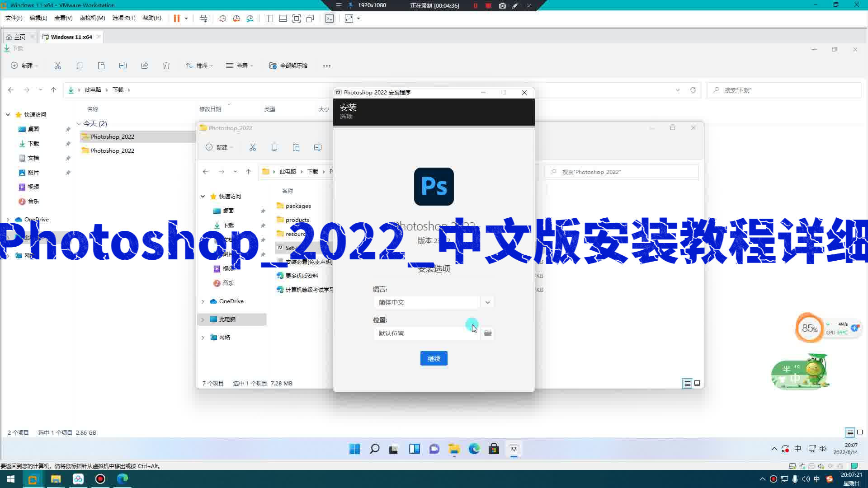Switch to large icons view in Photoshop_2022 window
868x488 pixels.
(697, 383)
